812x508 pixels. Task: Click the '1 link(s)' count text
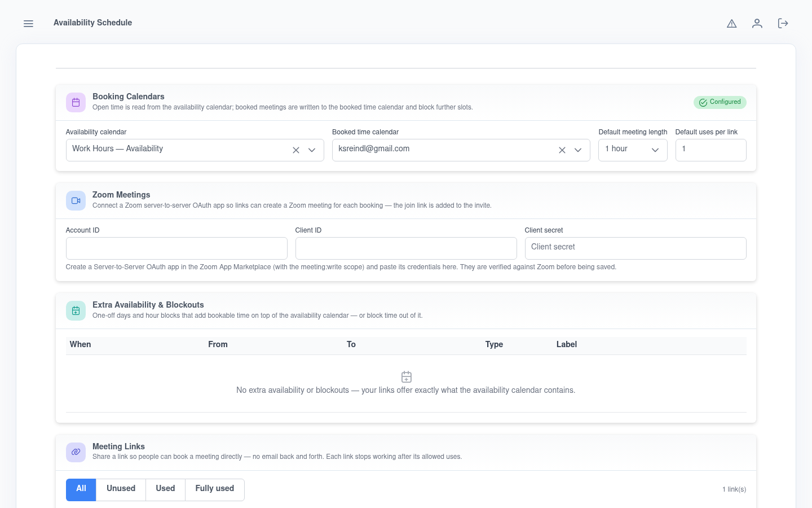(734, 489)
